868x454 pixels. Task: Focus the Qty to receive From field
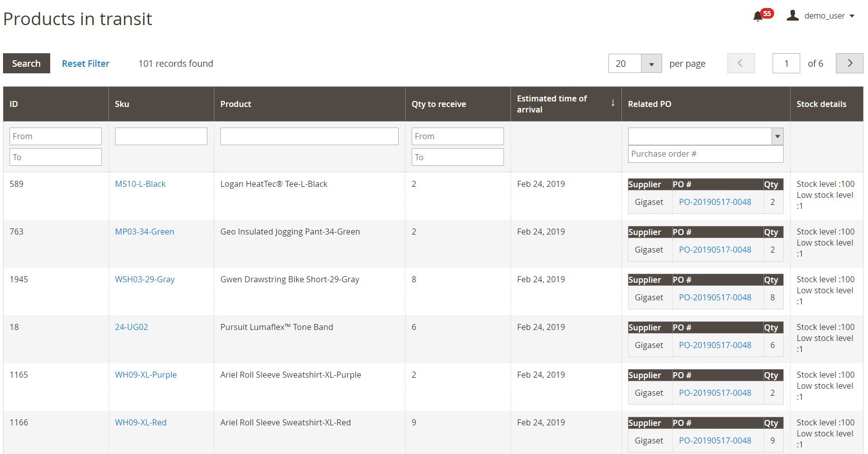[x=458, y=136]
